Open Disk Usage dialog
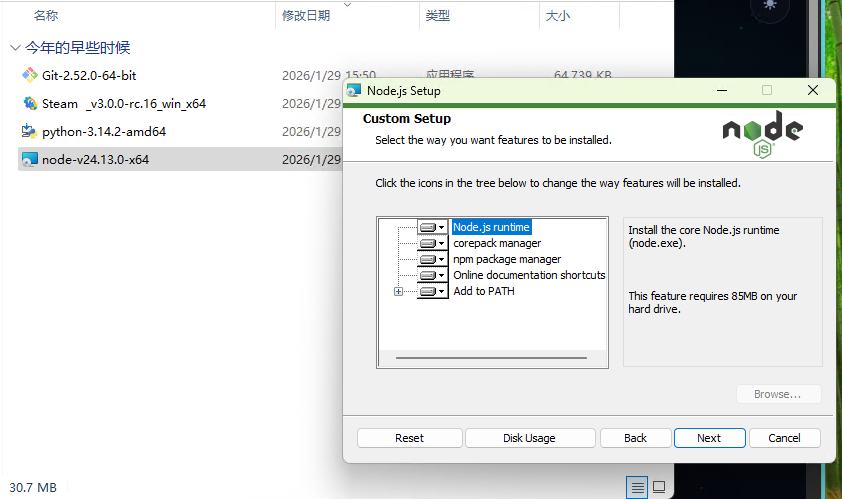The image size is (842, 499). point(529,438)
